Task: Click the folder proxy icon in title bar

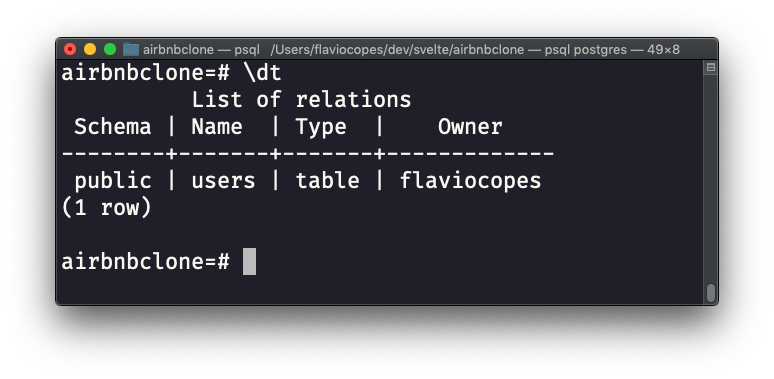Action: tap(131, 49)
